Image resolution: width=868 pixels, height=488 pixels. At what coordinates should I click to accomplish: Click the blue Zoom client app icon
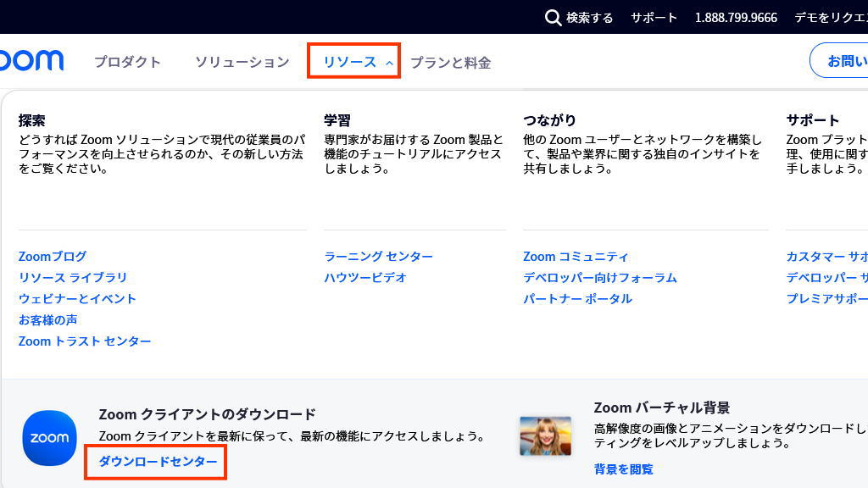(50, 438)
